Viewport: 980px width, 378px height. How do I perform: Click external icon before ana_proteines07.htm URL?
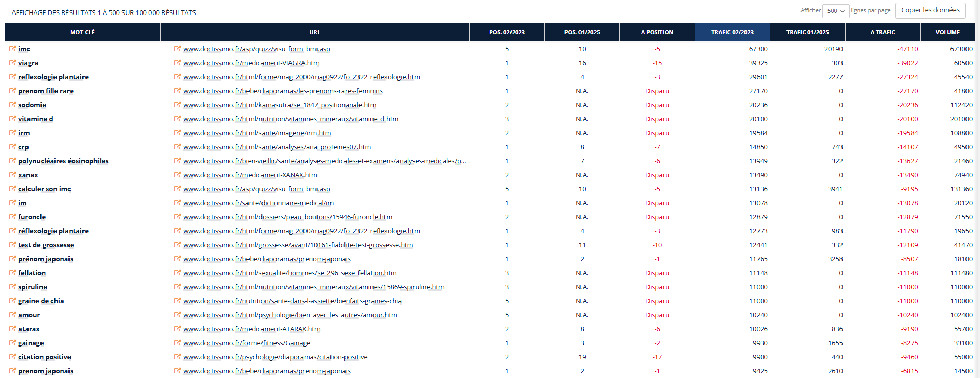click(177, 147)
